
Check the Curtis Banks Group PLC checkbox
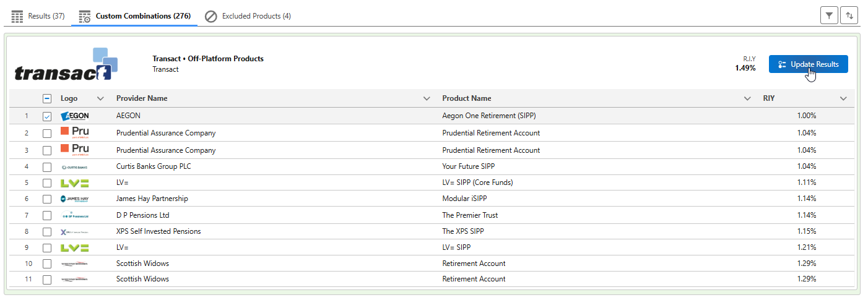click(47, 167)
